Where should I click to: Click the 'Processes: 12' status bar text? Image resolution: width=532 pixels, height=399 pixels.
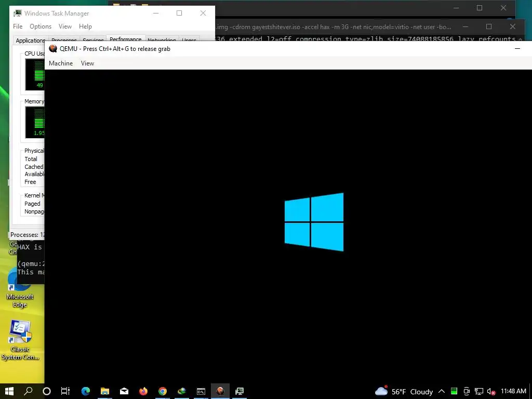tap(28, 235)
